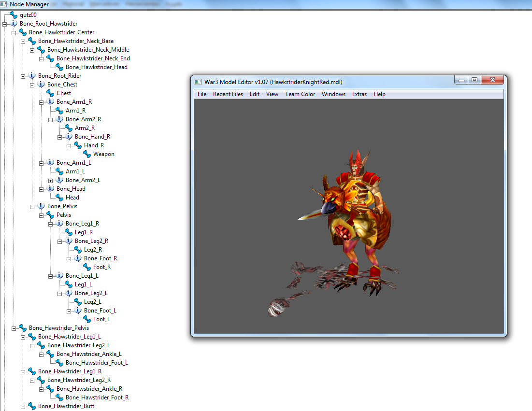Click the bone icon beside gutz00

click(14, 15)
